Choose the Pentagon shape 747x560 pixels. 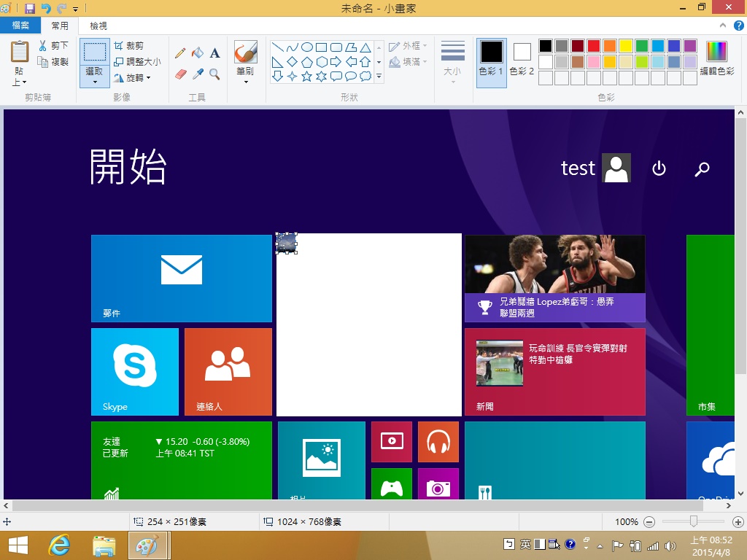pyautogui.click(x=307, y=62)
